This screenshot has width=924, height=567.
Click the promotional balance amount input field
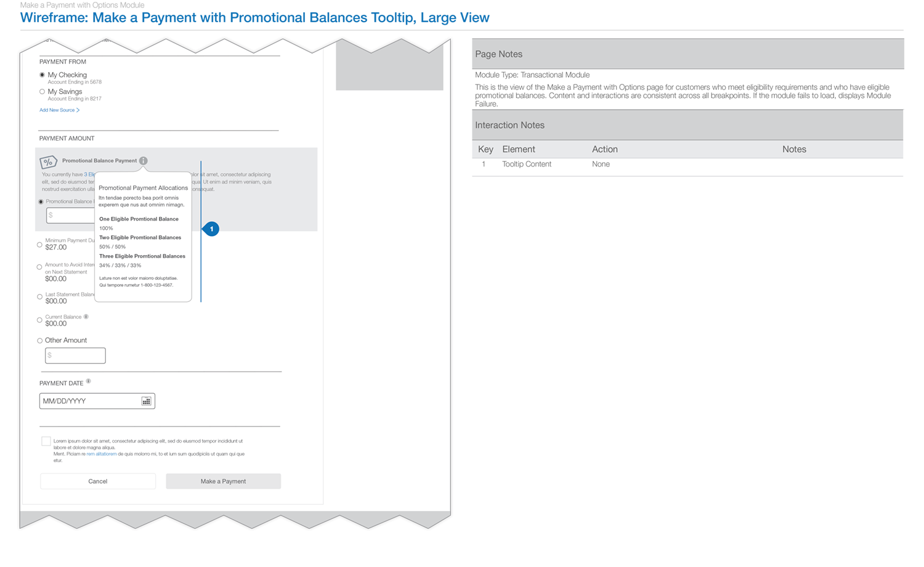tap(71, 215)
